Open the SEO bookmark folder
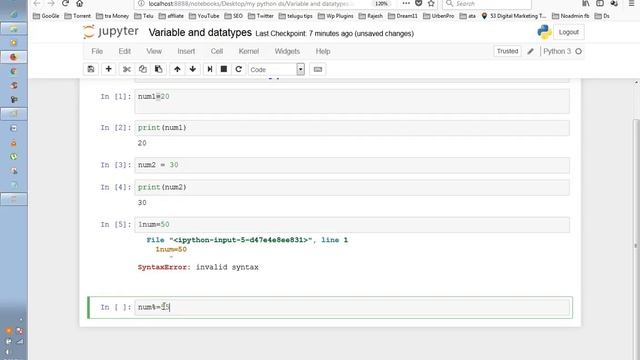The image size is (640, 360). pos(233,16)
